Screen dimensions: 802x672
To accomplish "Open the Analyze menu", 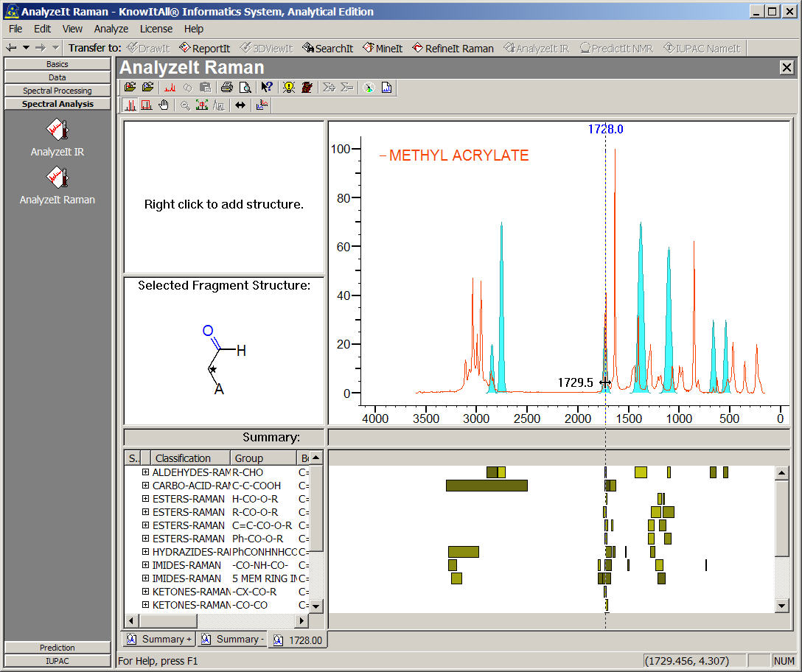I will click(x=111, y=29).
